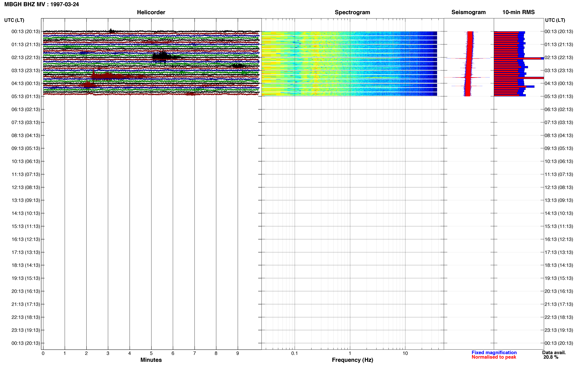Click right-axis time label '21:13 (17:13)'
The width and height of the screenshot is (588, 368).
click(559, 304)
